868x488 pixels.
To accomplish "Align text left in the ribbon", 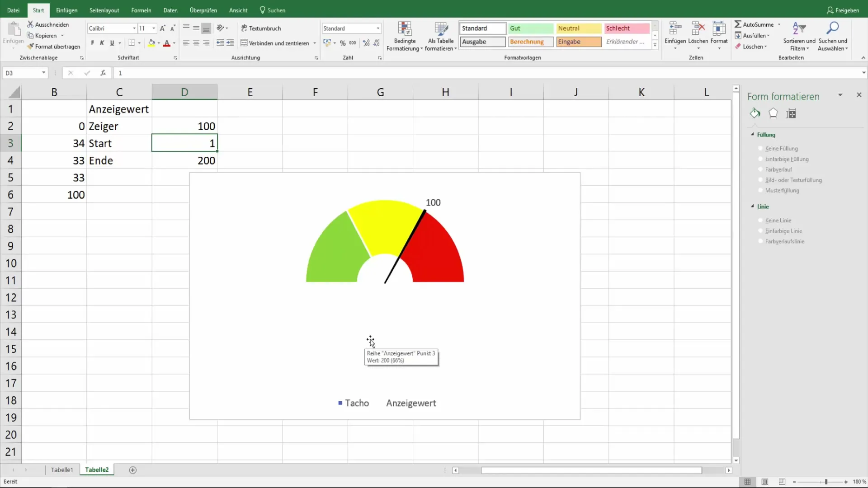I will (186, 43).
